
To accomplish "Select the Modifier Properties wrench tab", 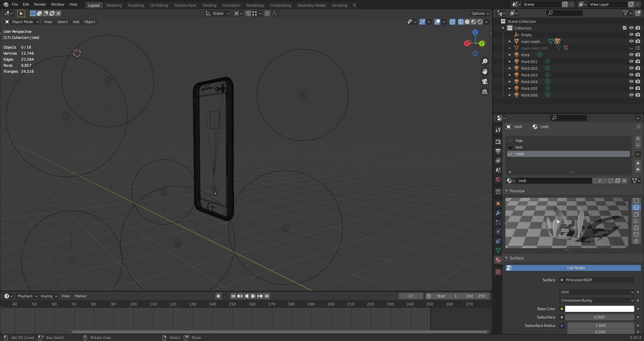I will tap(498, 213).
